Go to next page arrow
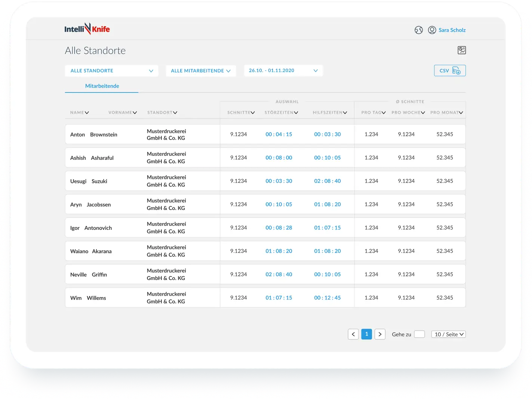 click(380, 334)
